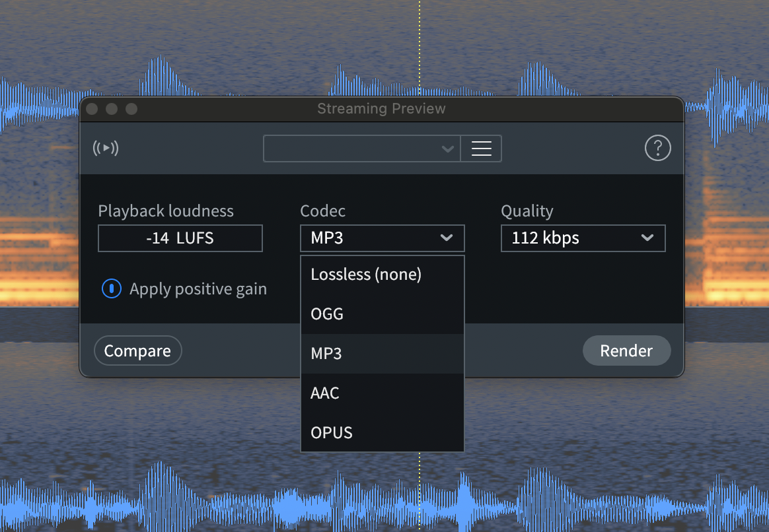This screenshot has width=769, height=532.
Task: Click the window zoom button
Action: (x=131, y=109)
